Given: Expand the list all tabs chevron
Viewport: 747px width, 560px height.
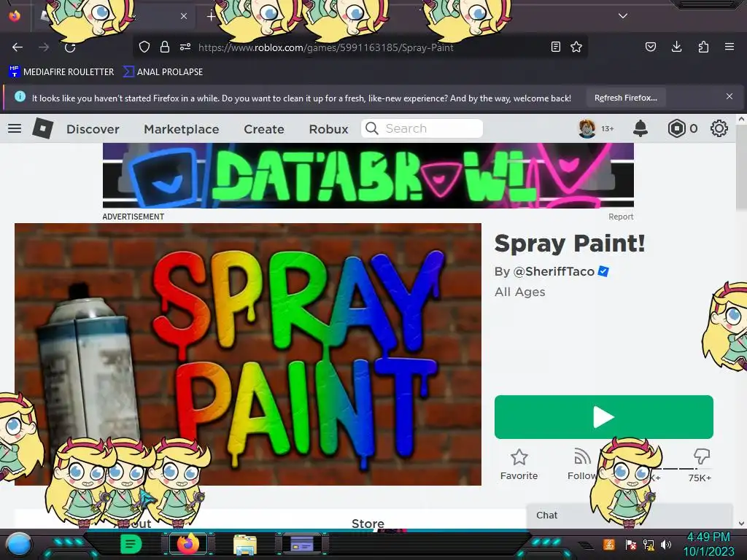Looking at the screenshot, I should tap(623, 16).
